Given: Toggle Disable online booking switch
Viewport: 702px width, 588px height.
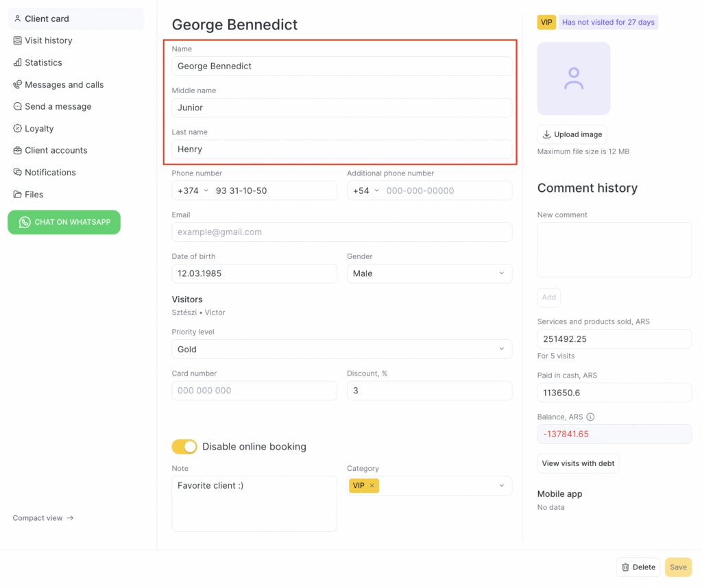Looking at the screenshot, I should pyautogui.click(x=184, y=447).
